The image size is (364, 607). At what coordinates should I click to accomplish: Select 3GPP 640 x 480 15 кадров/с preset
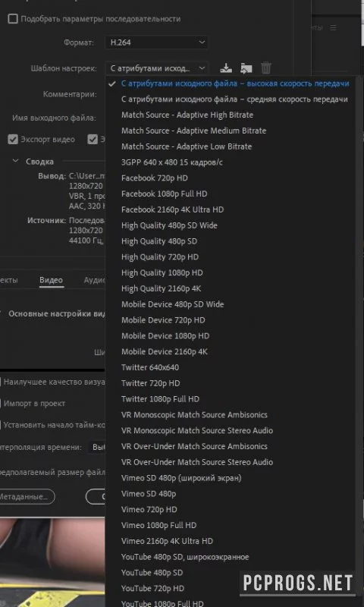click(x=172, y=162)
